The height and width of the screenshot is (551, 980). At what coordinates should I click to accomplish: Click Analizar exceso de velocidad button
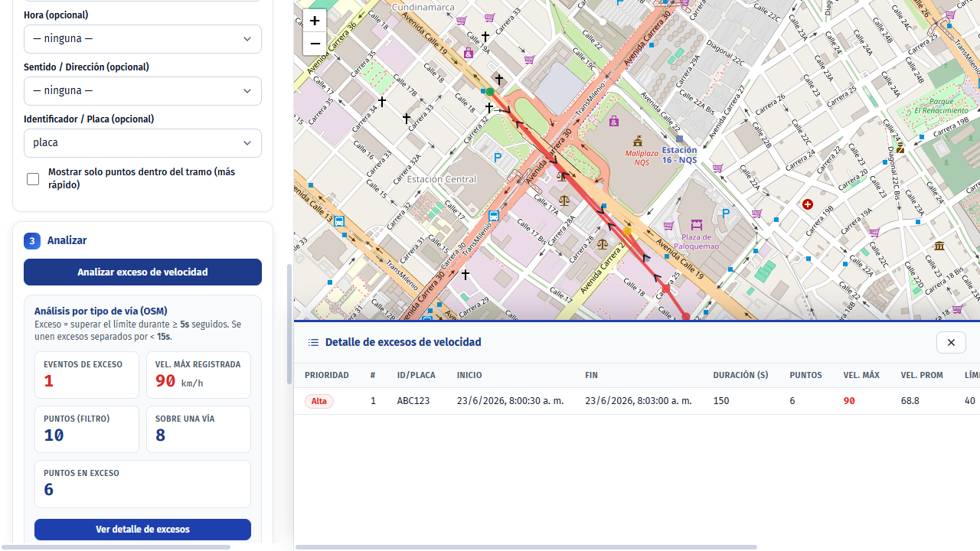tap(142, 272)
